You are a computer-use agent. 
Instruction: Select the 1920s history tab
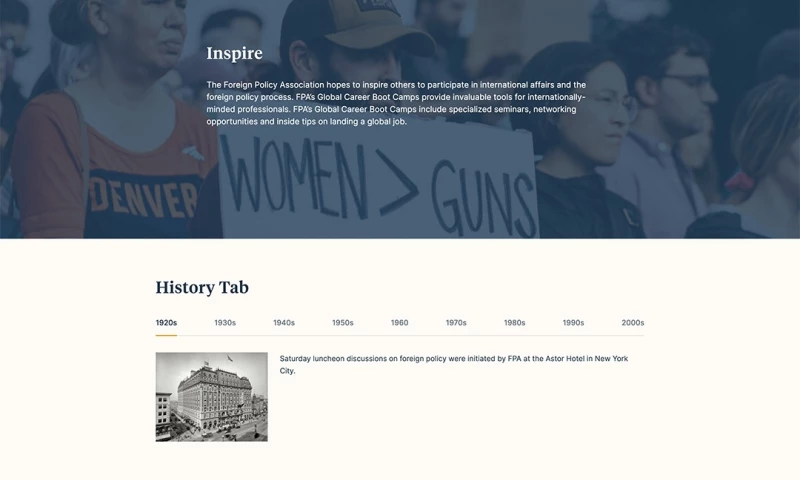click(x=166, y=323)
